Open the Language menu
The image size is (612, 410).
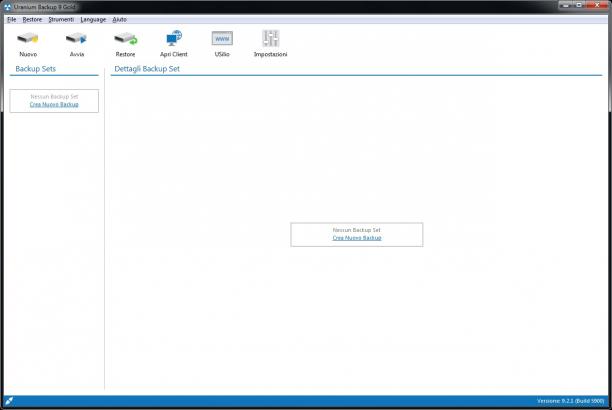click(93, 20)
